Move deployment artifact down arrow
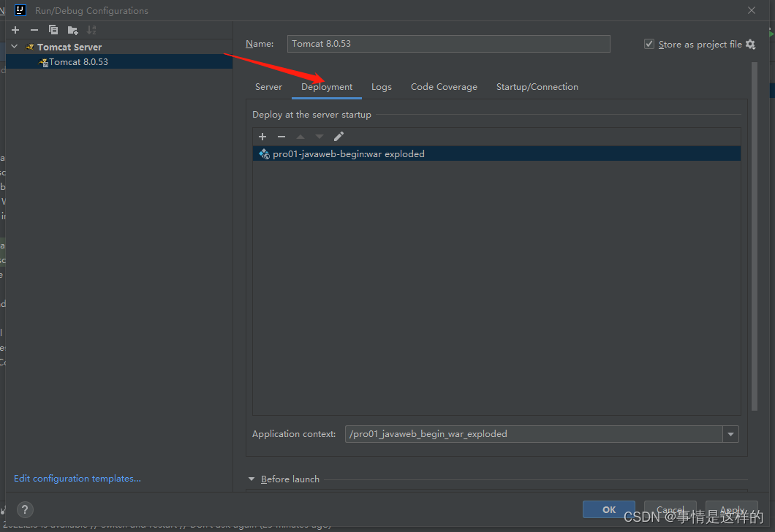Screen dimensions: 775x532 (320, 137)
